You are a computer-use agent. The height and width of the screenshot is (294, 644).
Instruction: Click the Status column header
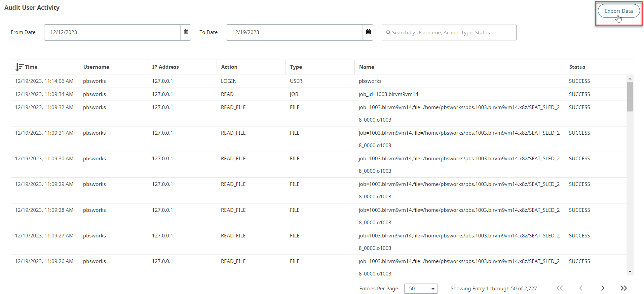point(577,67)
